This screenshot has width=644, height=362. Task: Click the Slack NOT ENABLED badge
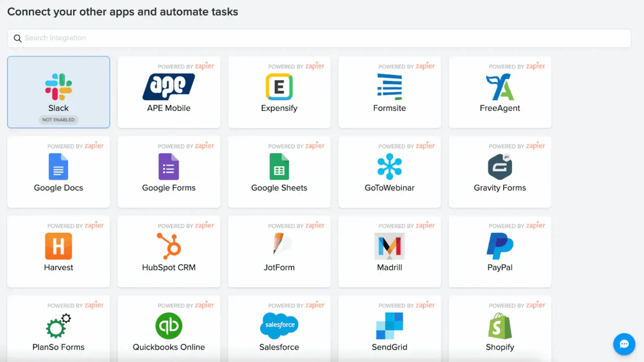point(58,120)
